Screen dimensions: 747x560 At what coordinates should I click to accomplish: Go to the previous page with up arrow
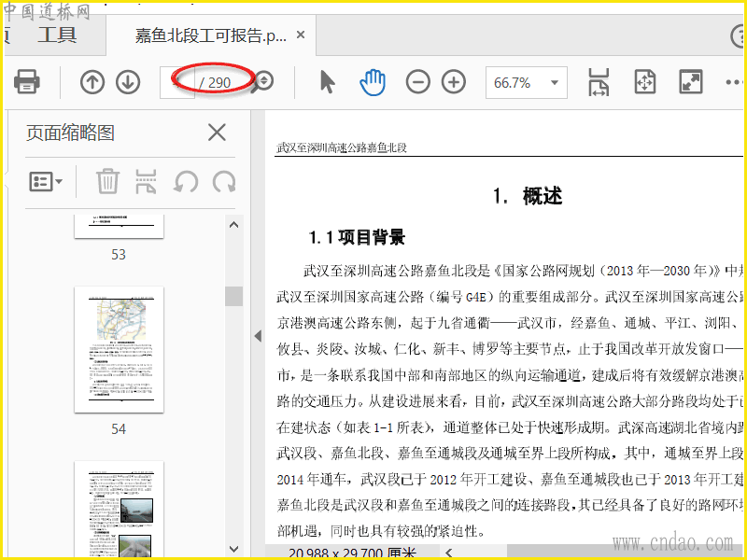point(92,82)
